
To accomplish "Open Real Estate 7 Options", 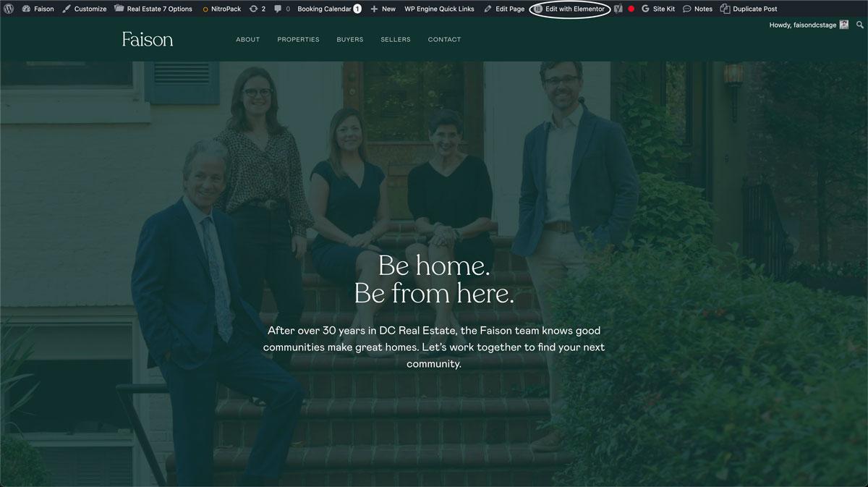I will (x=153, y=9).
